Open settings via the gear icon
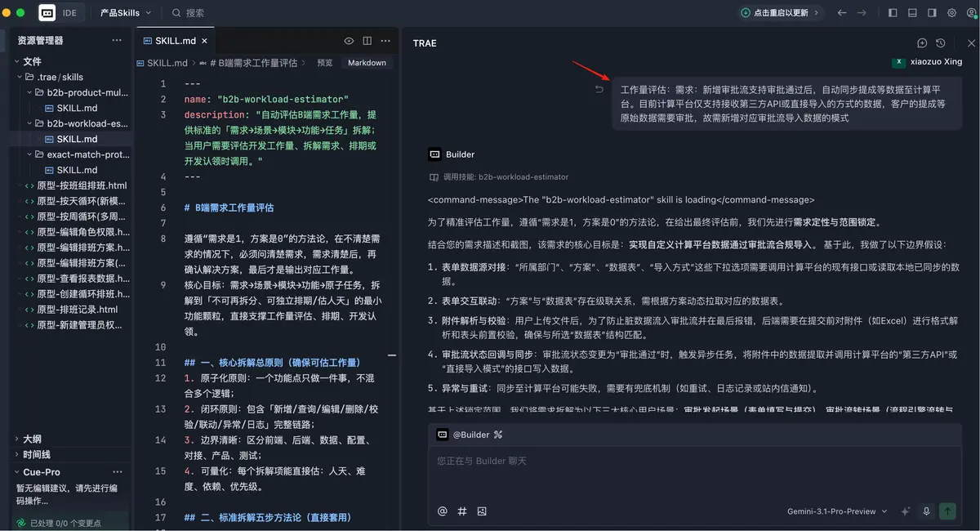The height and width of the screenshot is (531, 980). point(951,13)
